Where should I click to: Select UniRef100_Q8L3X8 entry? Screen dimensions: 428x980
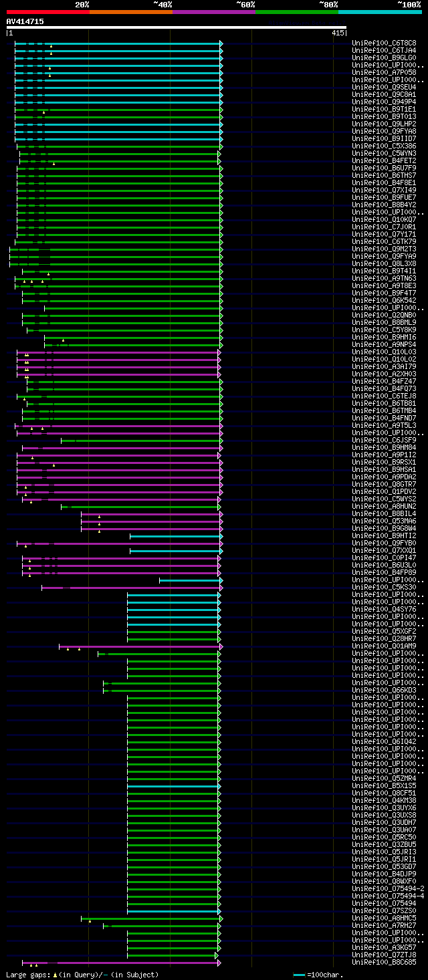click(x=385, y=263)
